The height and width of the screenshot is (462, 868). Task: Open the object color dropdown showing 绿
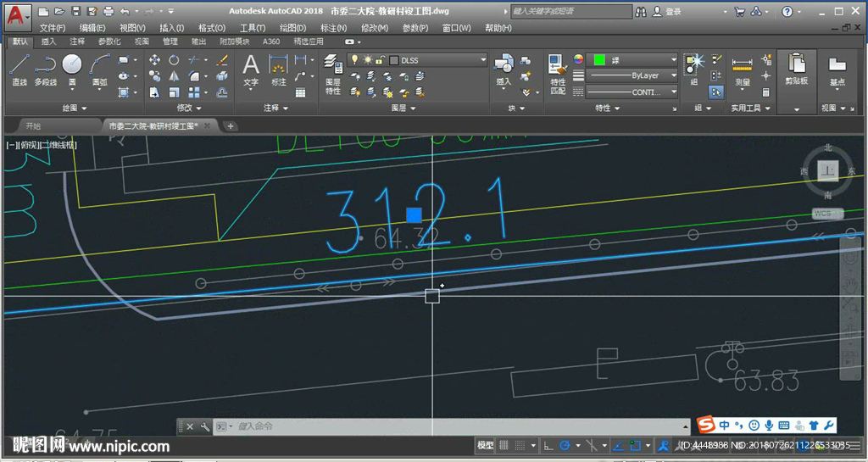point(674,59)
